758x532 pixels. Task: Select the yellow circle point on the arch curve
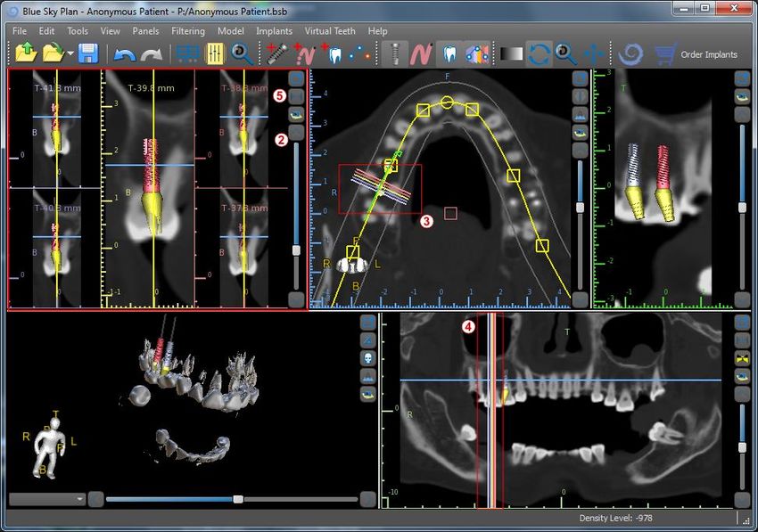point(447,102)
